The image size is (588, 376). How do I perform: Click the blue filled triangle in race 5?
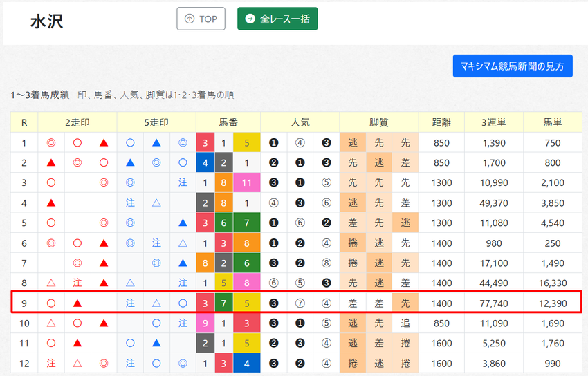click(x=183, y=223)
